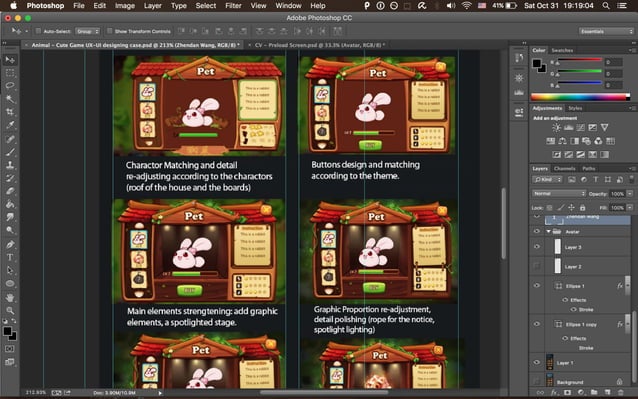Hide Layer 1
The image size is (638, 399).
(537, 362)
